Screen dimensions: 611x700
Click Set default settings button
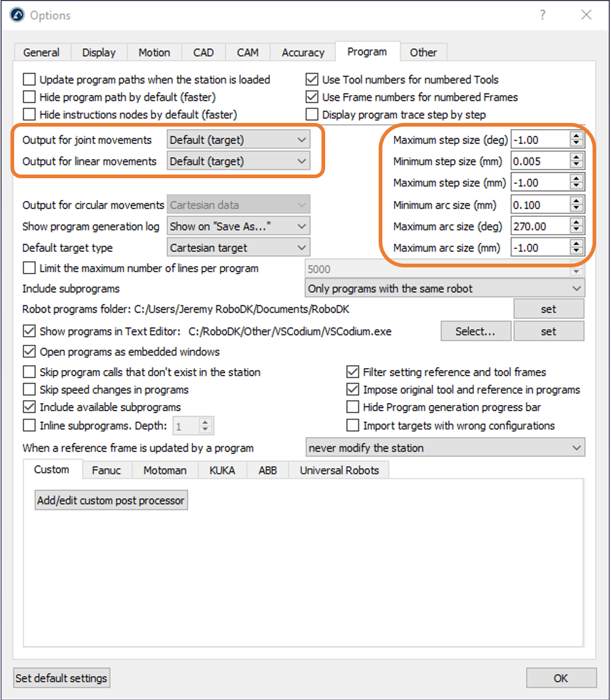[x=61, y=678]
